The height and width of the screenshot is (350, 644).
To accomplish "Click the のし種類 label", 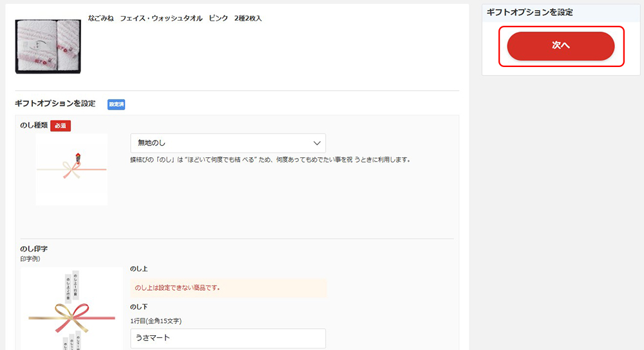I will (x=34, y=126).
